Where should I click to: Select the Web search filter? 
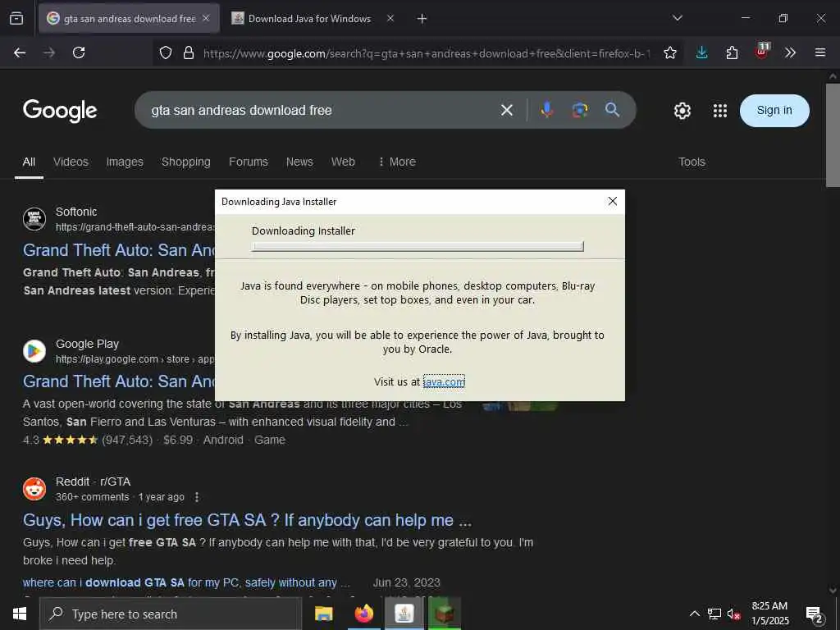click(x=343, y=162)
